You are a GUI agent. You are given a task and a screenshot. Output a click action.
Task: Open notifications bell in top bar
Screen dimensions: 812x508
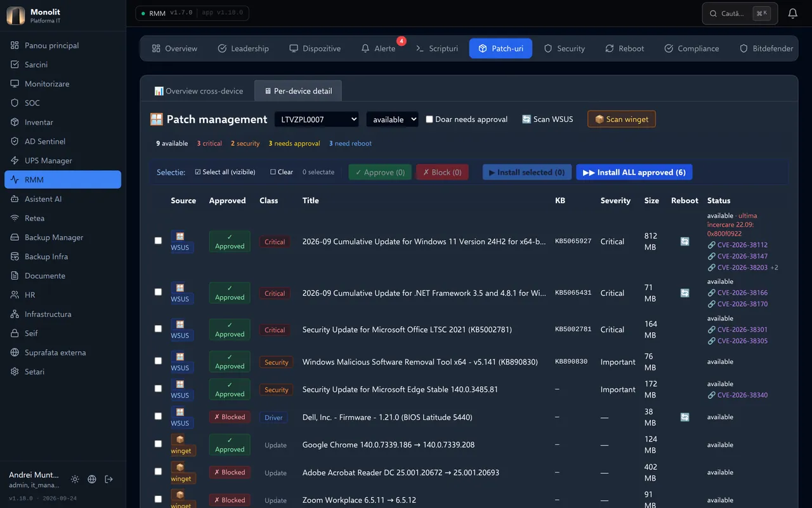click(792, 13)
